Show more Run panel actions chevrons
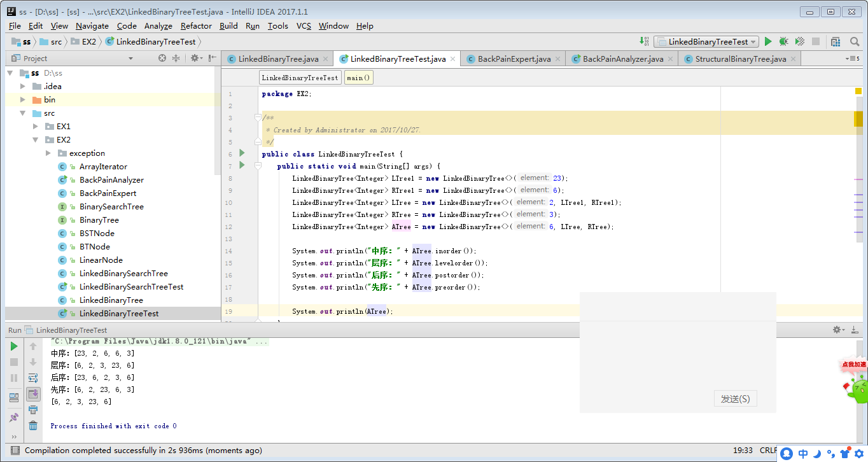This screenshot has width=868, height=462. tap(14, 437)
